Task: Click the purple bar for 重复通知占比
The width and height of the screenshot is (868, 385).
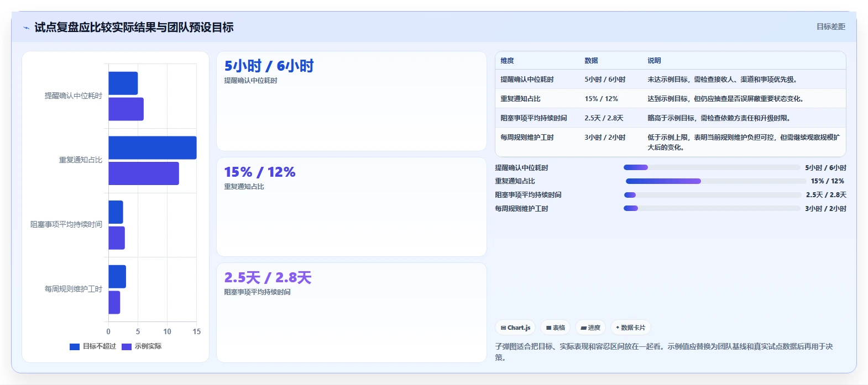Action: [144, 173]
